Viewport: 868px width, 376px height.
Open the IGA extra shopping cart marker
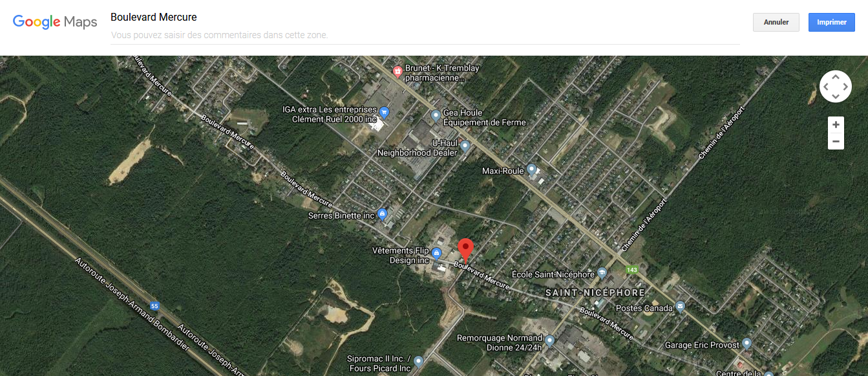pyautogui.click(x=384, y=113)
